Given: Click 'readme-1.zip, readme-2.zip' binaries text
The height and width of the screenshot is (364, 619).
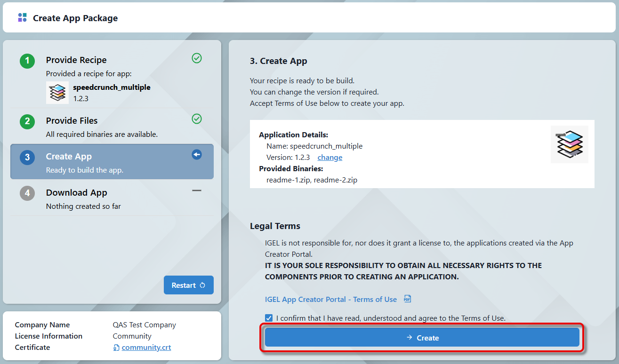Looking at the screenshot, I should coord(312,180).
